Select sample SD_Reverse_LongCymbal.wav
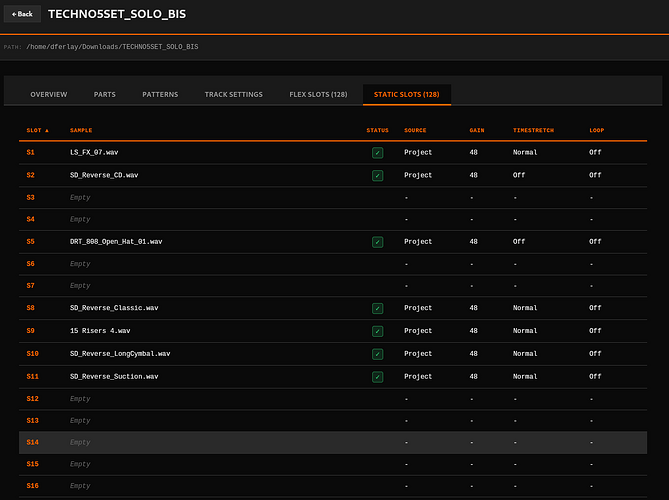Viewport: 669px width, 500px height. pos(120,353)
